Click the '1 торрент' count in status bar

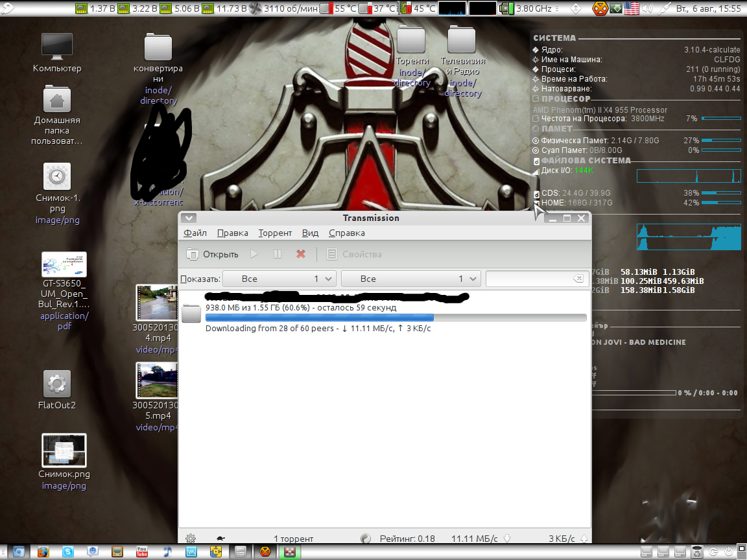pyautogui.click(x=294, y=539)
